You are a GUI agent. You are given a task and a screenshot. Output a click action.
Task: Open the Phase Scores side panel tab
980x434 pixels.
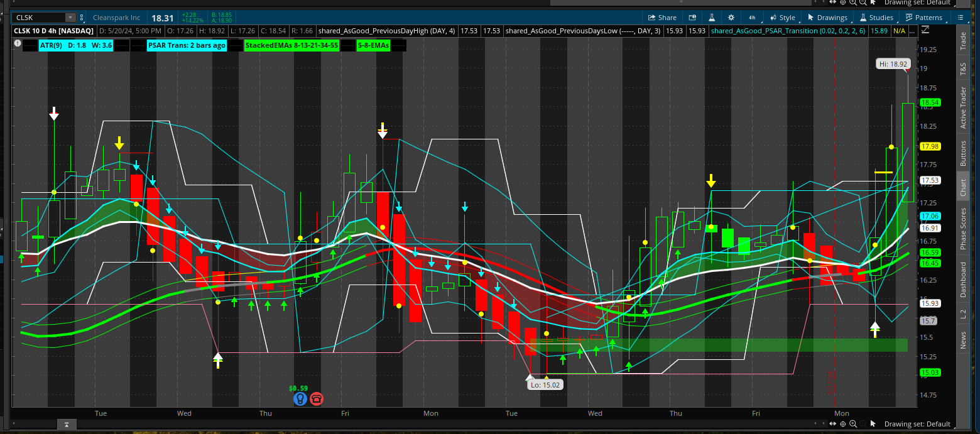[x=963, y=229]
